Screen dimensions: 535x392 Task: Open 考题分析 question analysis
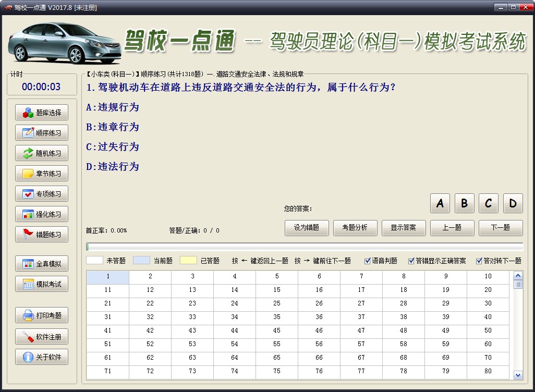click(355, 228)
